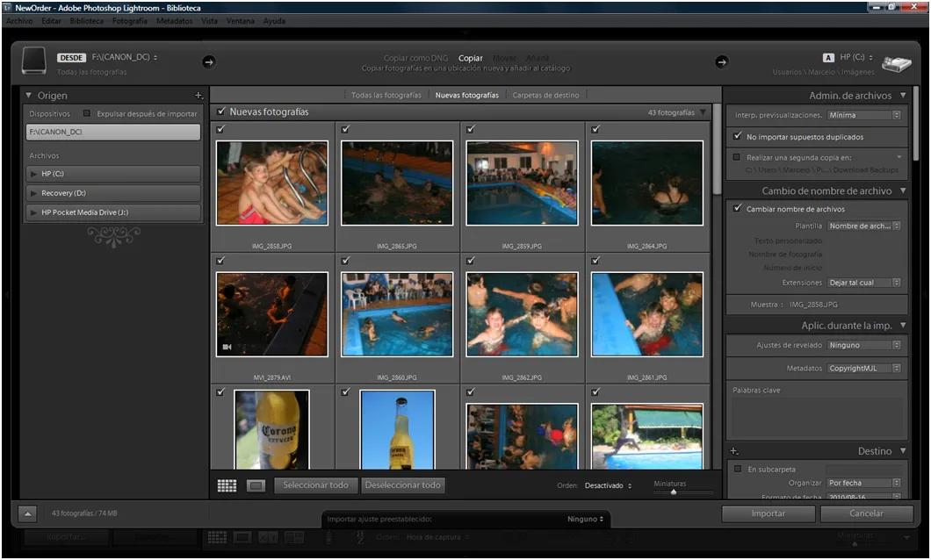Enable Realizar una segunda copia en

(x=739, y=156)
